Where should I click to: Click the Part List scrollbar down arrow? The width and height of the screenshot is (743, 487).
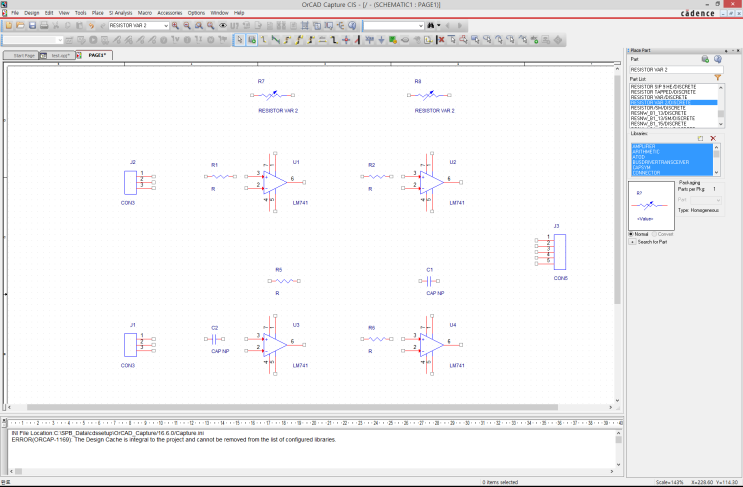[x=721, y=124]
